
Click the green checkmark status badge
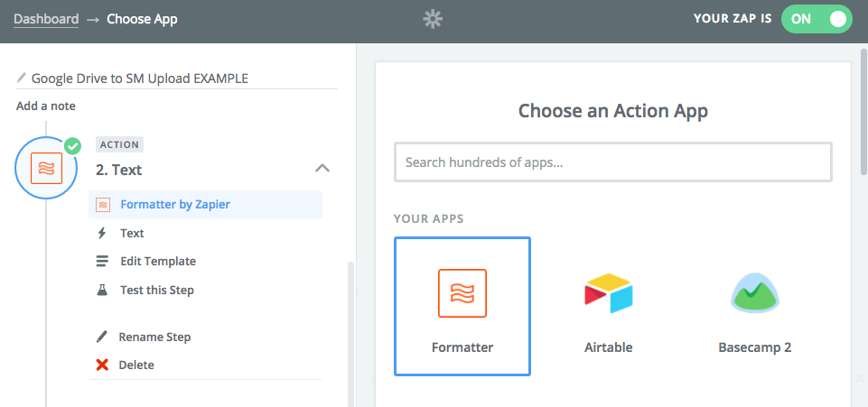(72, 145)
